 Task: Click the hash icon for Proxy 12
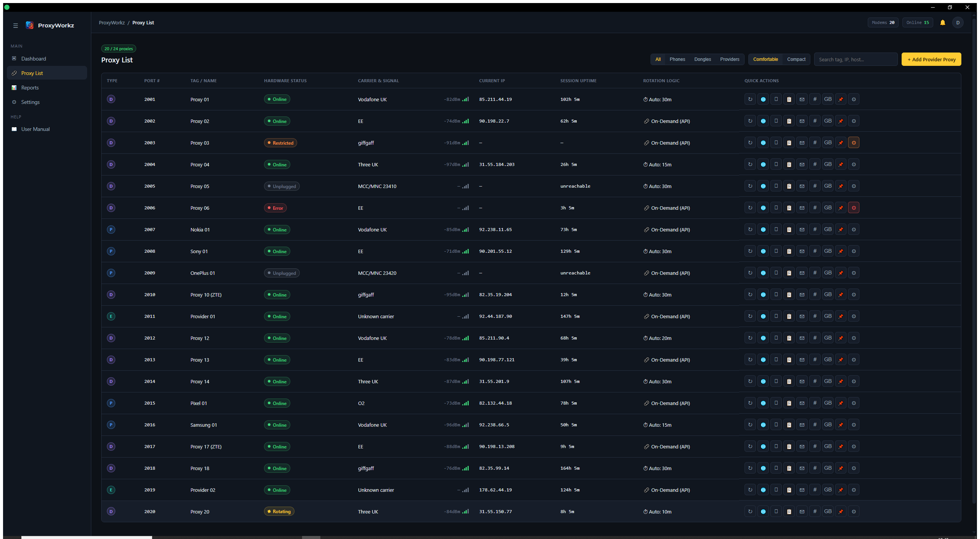click(815, 338)
